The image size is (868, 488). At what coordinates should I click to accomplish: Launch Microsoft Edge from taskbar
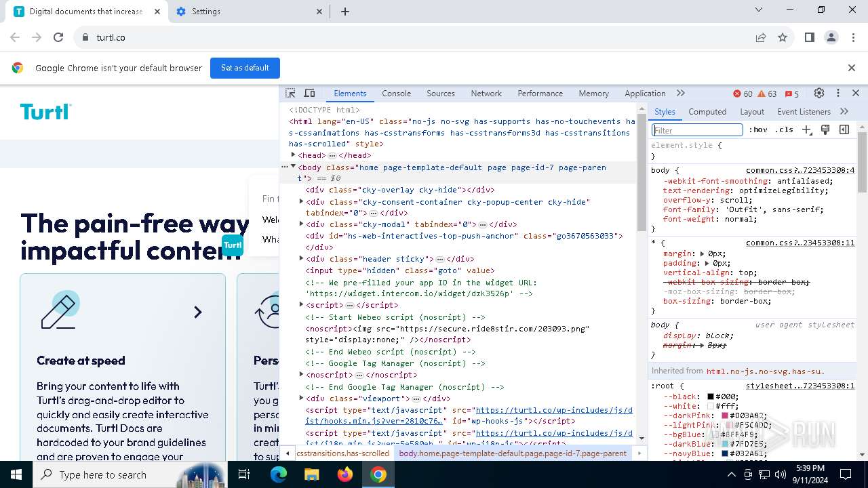coord(279,474)
